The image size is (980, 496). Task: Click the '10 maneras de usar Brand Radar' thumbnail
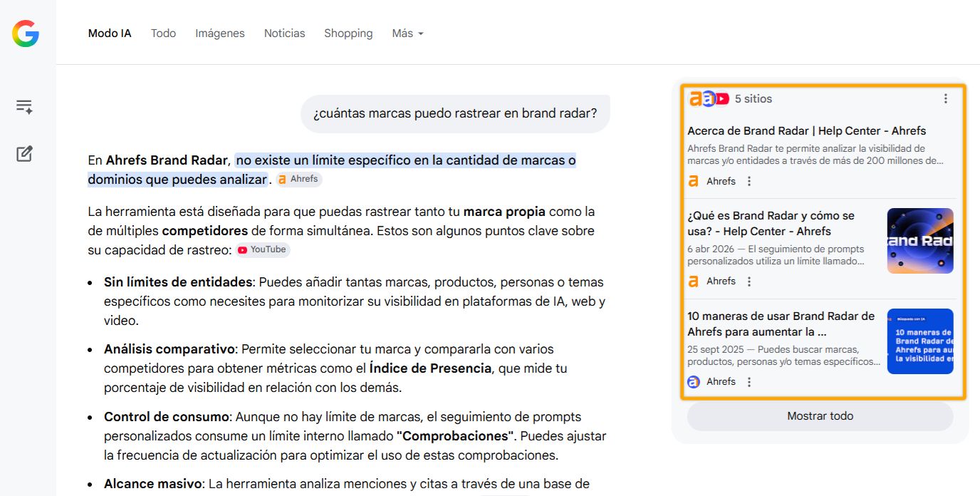919,341
